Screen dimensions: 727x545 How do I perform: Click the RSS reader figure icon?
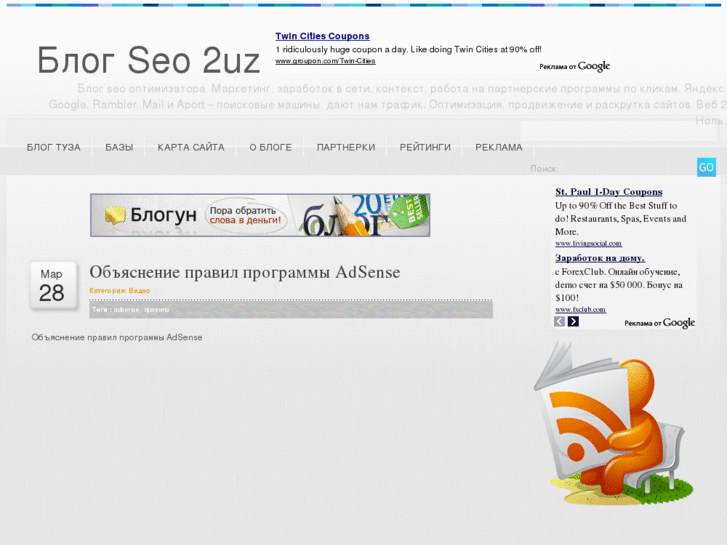(612, 423)
